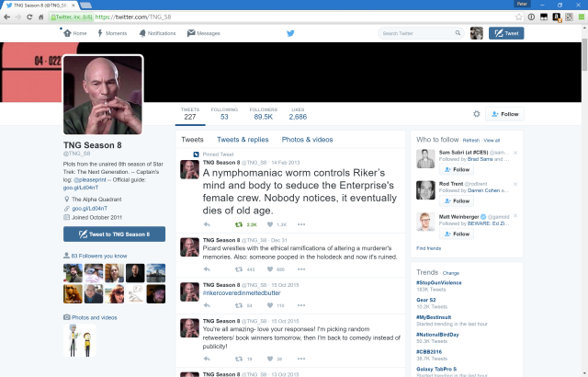The image size is (588, 377).
Task: Bookmark this page with the star icon
Action: tap(518, 17)
